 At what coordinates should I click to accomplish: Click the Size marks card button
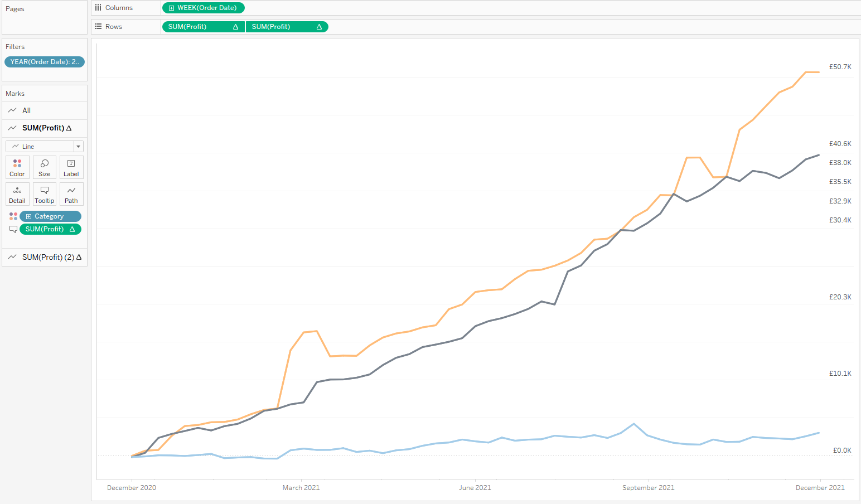point(45,167)
